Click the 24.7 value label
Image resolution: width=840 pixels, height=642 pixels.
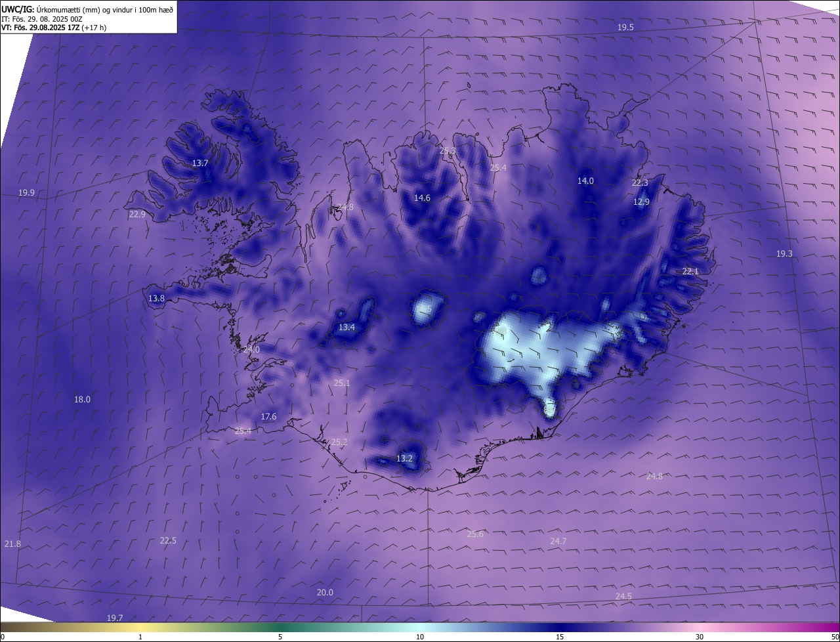pos(558,541)
